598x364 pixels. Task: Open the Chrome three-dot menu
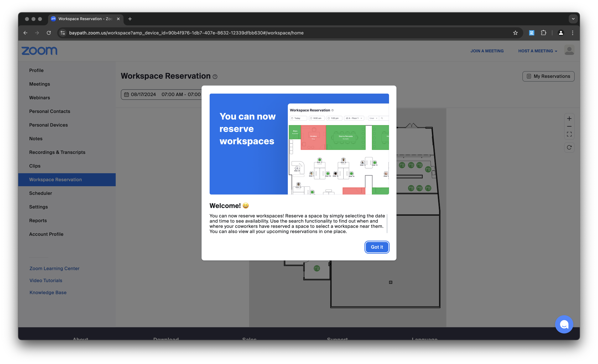(x=572, y=33)
